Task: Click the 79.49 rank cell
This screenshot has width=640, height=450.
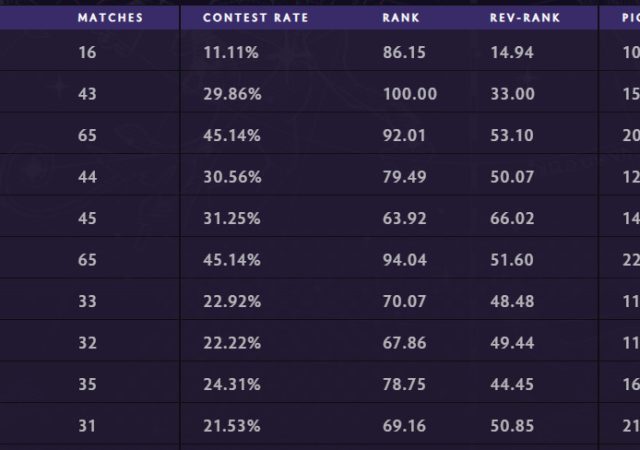Action: pyautogui.click(x=403, y=177)
